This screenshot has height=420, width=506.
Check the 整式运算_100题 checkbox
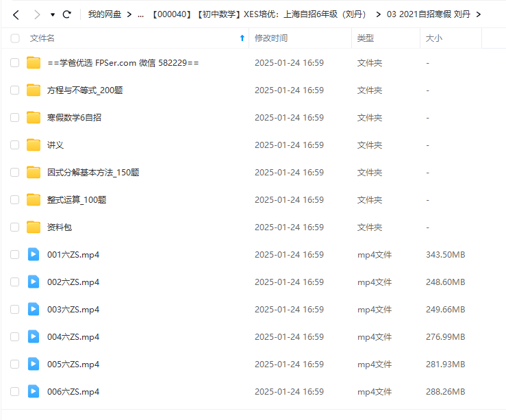click(x=15, y=200)
